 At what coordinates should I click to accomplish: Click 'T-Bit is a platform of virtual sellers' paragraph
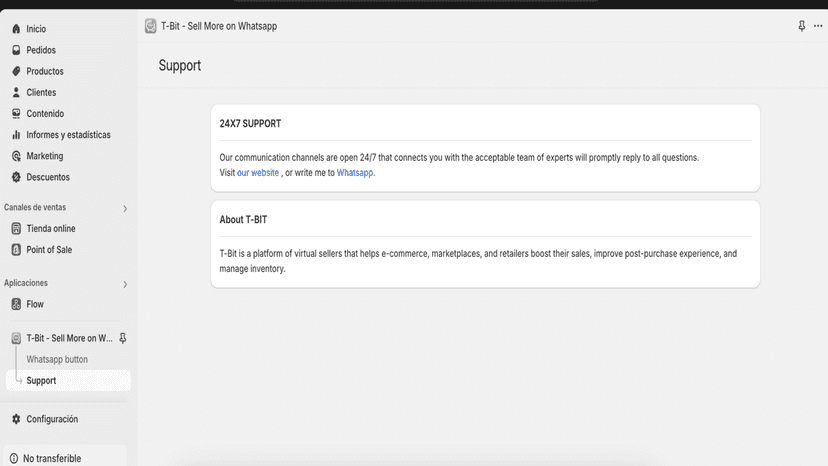click(x=478, y=261)
